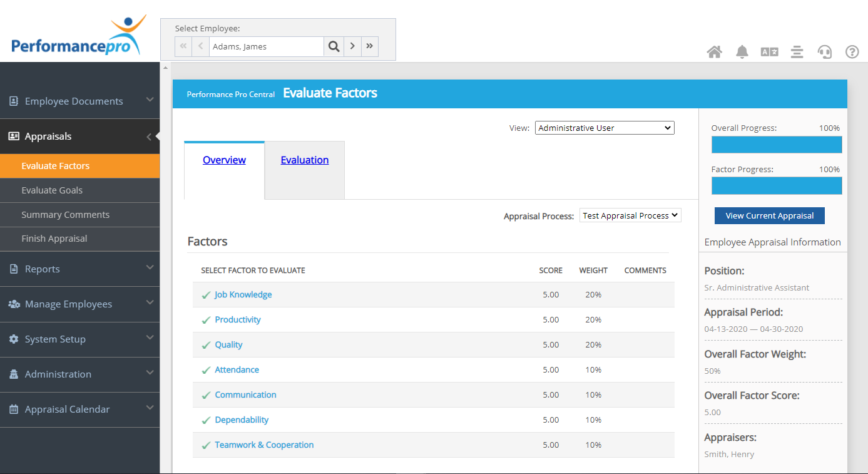Viewport: 868px width, 474px height.
Task: Click the Home icon in top toolbar
Action: (x=714, y=52)
